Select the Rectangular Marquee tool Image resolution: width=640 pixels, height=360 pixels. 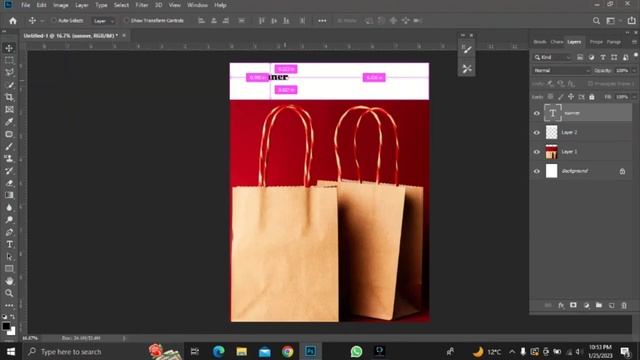tap(9, 60)
